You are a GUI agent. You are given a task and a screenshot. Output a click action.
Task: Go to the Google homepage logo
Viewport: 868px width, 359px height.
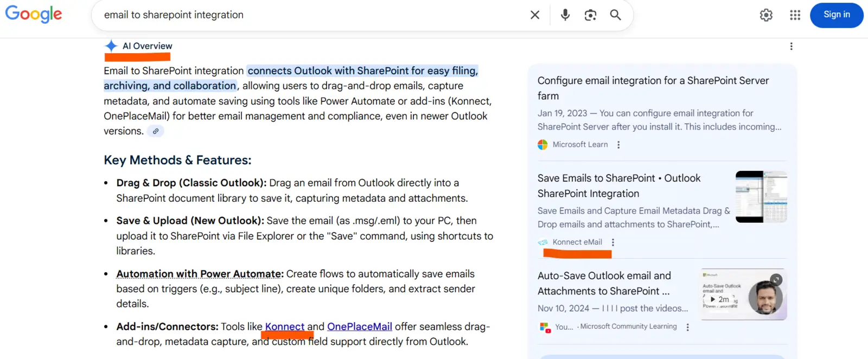[x=34, y=15]
